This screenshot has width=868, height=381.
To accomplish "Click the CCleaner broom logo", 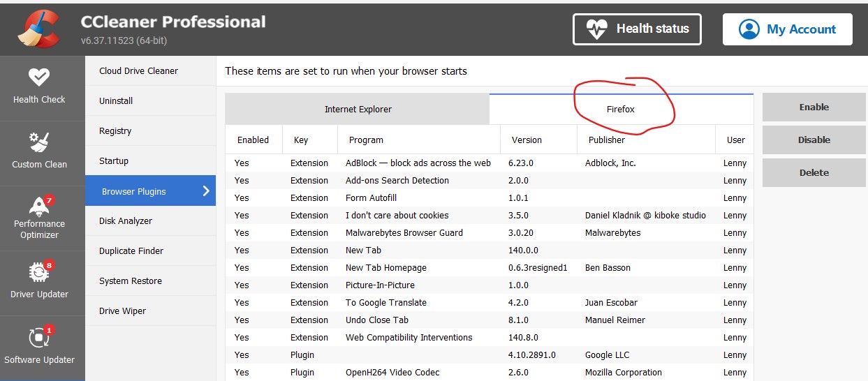I will tap(40, 29).
